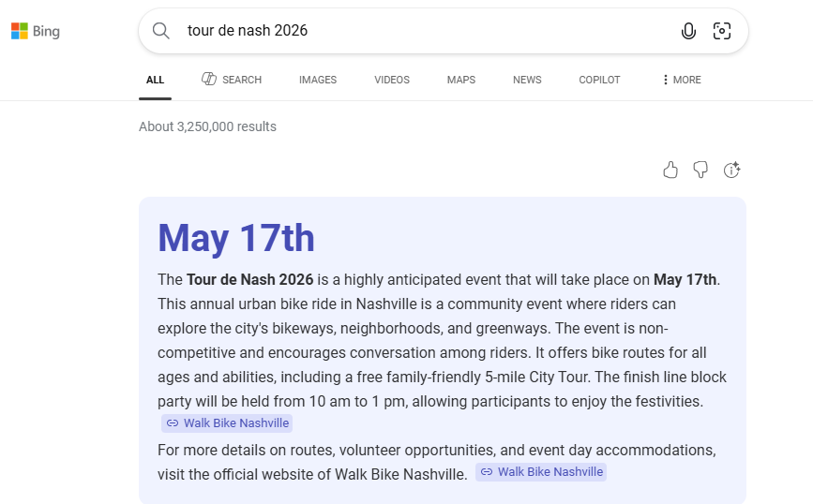Viewport: 813px width, 504px height.
Task: Go to the News tab
Action: (527, 80)
